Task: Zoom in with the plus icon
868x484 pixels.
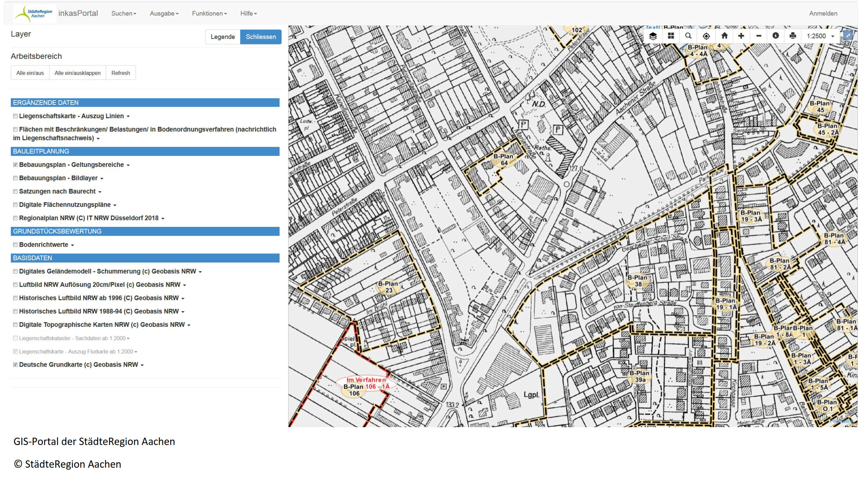Action: click(741, 36)
